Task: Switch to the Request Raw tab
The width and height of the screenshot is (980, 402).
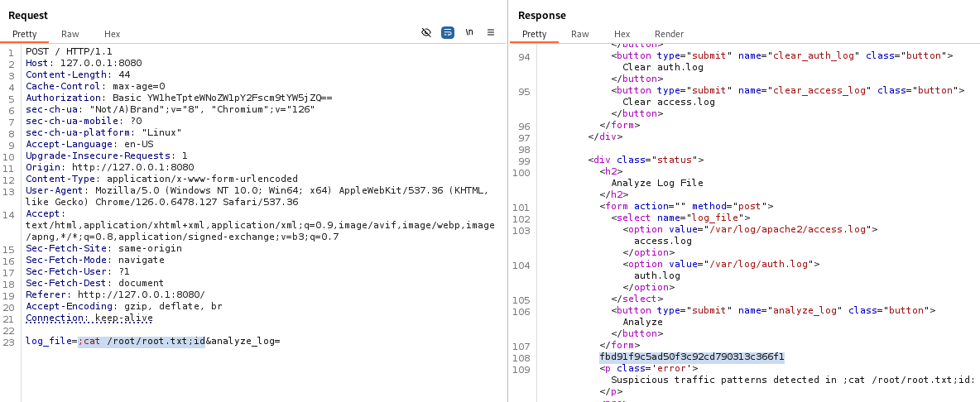Action: (x=70, y=35)
